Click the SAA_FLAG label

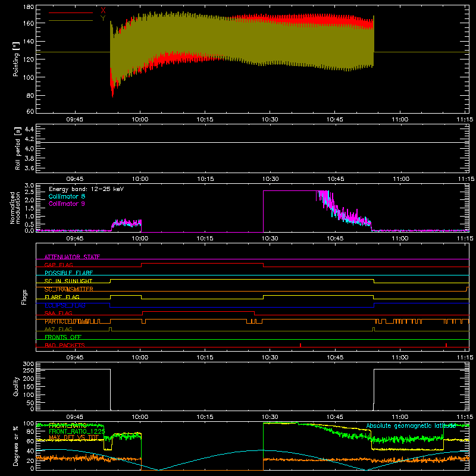pyautogui.click(x=58, y=313)
